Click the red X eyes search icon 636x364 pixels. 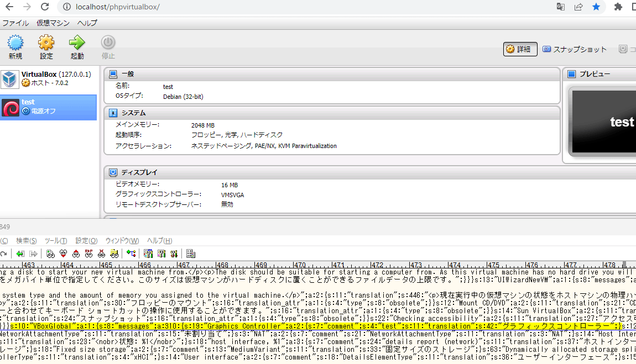101,254
